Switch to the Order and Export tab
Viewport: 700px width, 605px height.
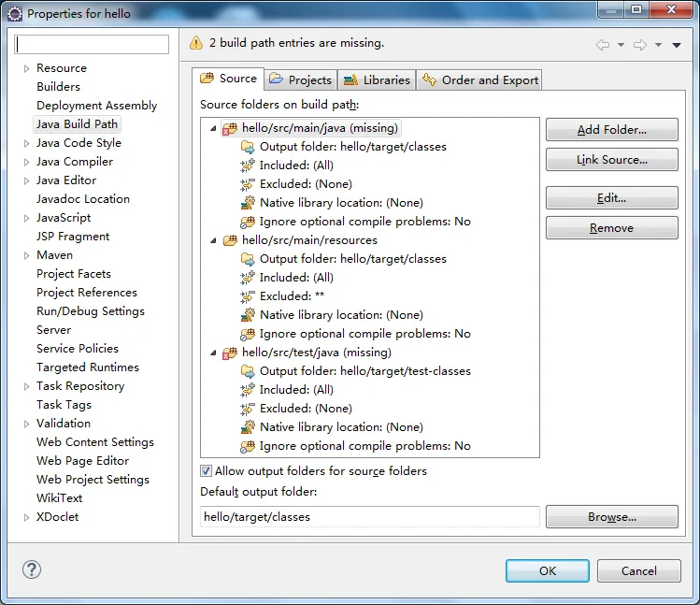coord(479,80)
